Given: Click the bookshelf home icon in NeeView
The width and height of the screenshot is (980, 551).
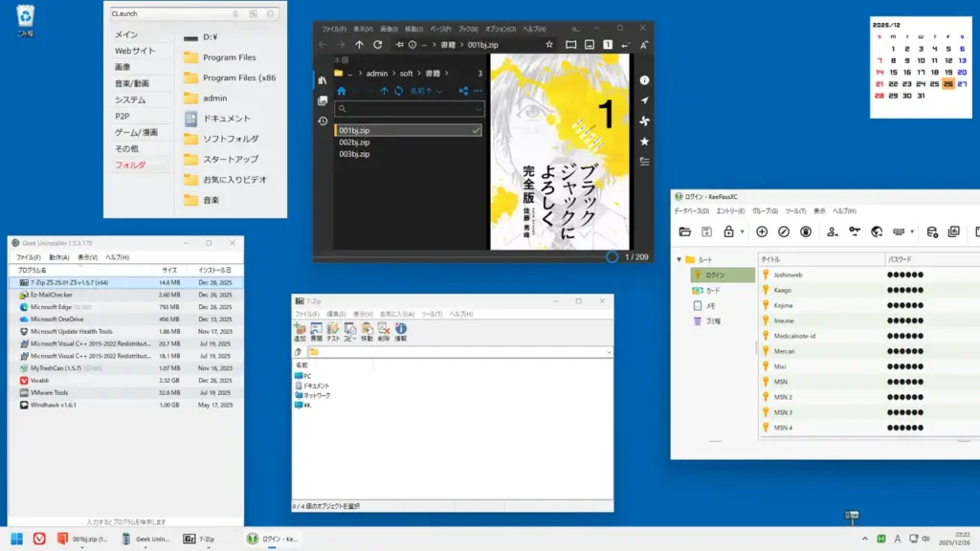Looking at the screenshot, I should click(341, 91).
